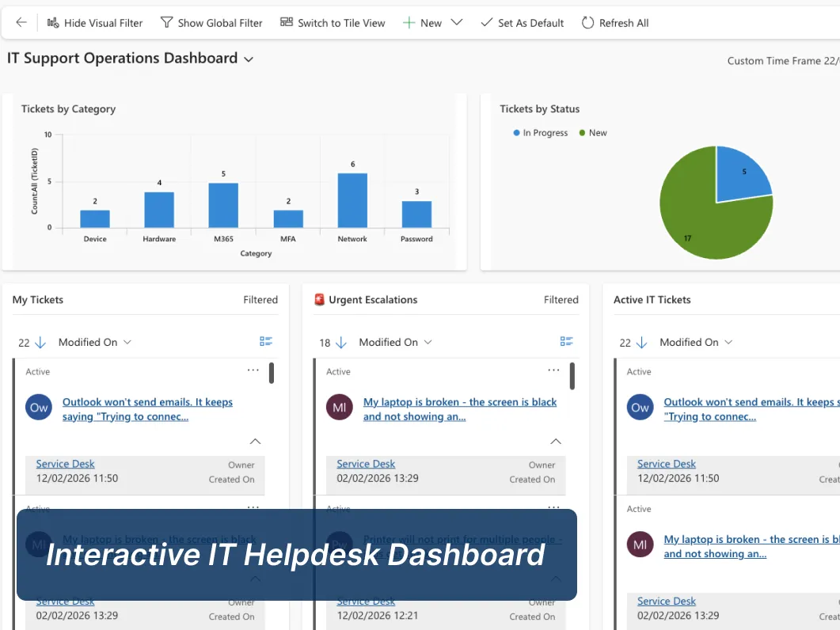Viewport: 840px width, 630px height.
Task: Open Modified On dropdown in Urgent Escalations
Action: (395, 343)
